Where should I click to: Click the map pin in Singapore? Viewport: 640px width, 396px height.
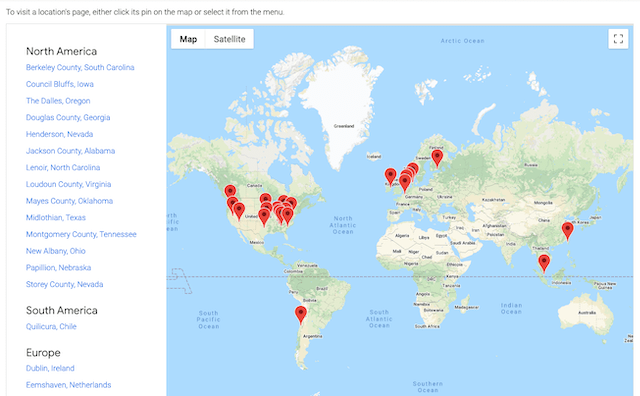click(x=544, y=263)
